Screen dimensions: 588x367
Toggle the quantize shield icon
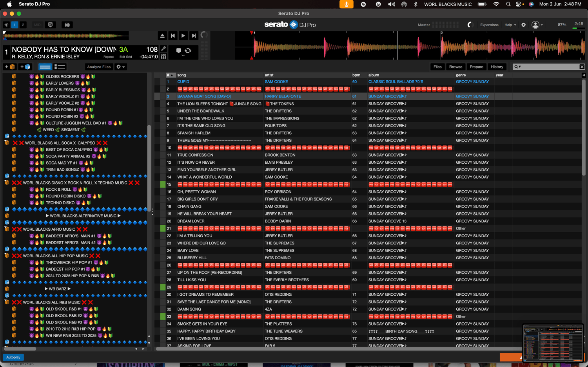(x=51, y=25)
